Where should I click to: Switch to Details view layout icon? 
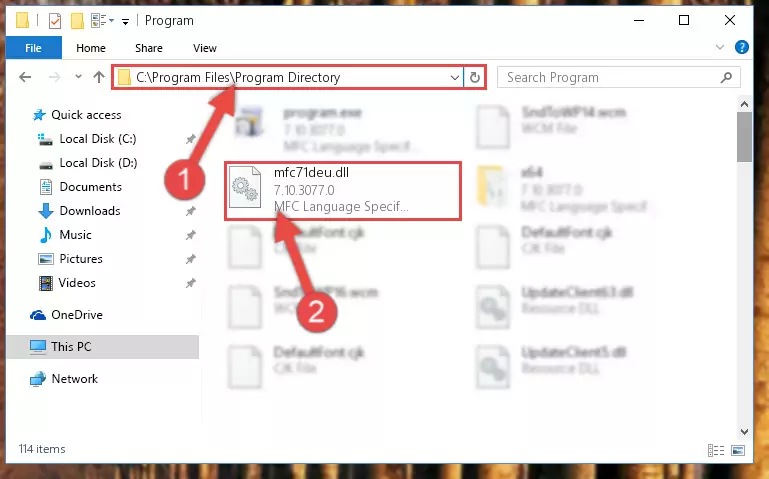(716, 450)
